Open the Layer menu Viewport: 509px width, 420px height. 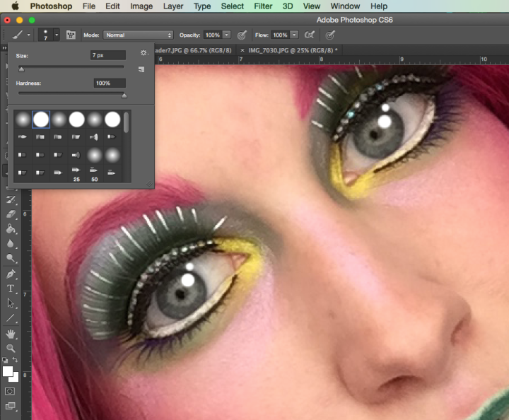pyautogui.click(x=173, y=6)
